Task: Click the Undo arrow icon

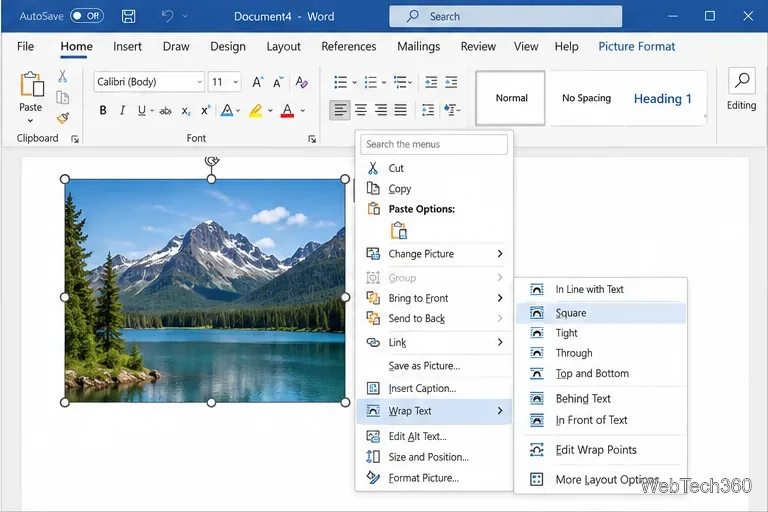Action: (168, 16)
